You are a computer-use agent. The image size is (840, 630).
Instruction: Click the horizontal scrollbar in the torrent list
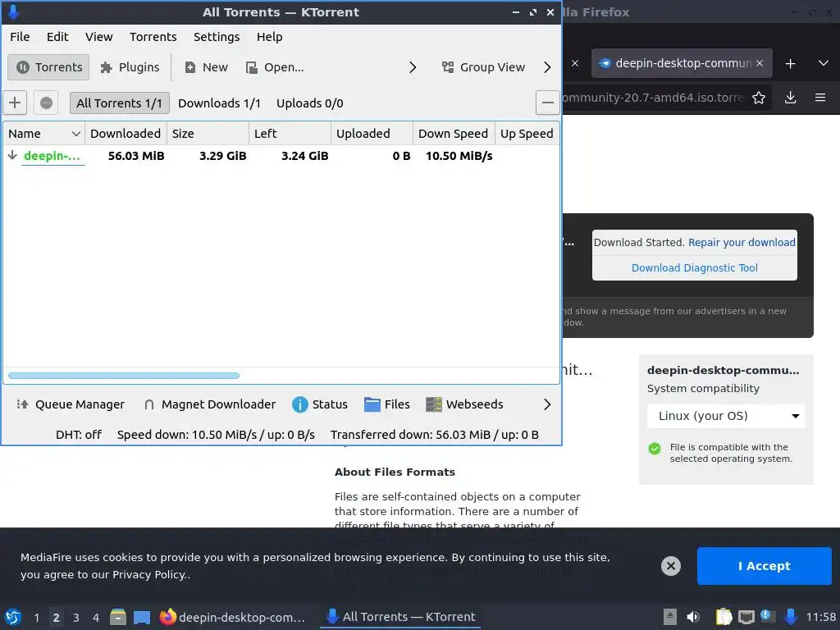coord(124,376)
